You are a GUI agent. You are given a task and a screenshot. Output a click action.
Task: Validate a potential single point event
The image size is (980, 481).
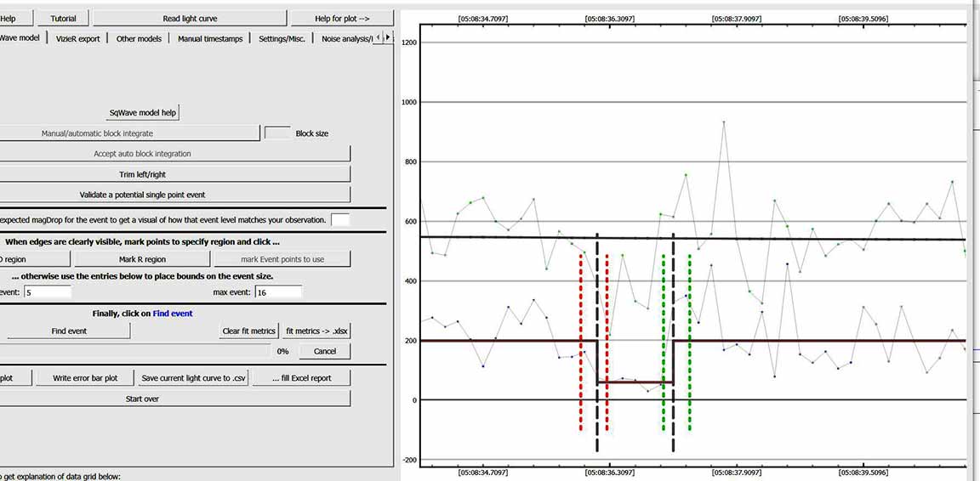click(x=142, y=195)
